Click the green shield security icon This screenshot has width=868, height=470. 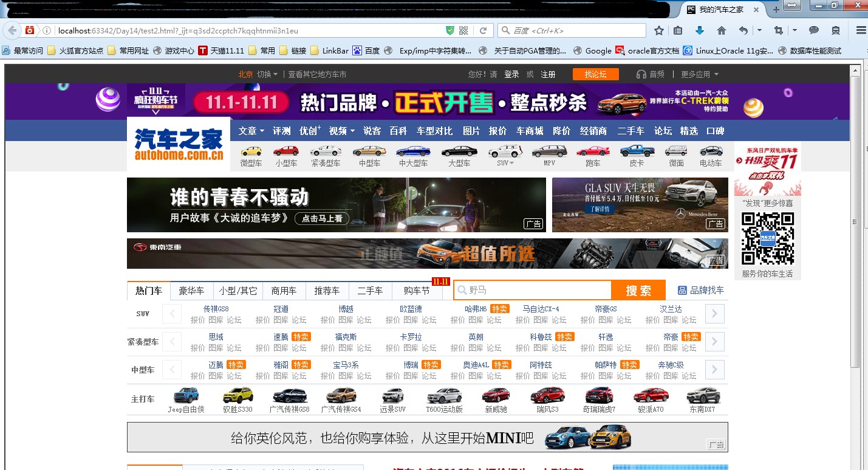(x=450, y=30)
